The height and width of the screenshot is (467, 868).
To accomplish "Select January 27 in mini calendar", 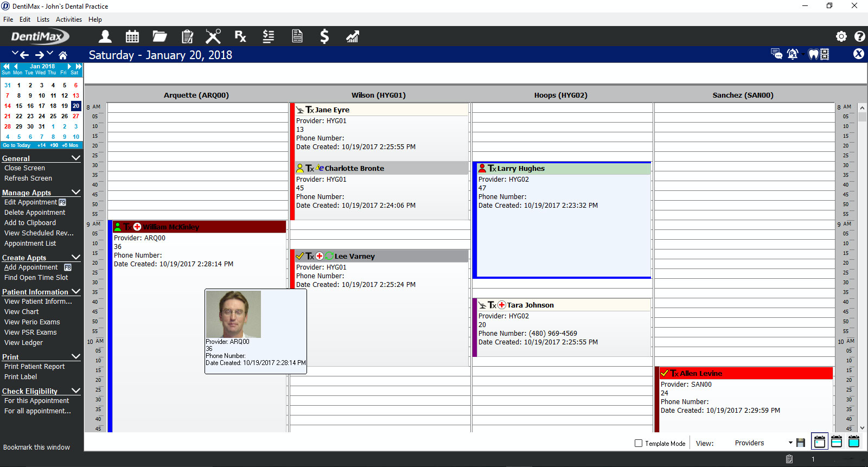I will click(76, 116).
